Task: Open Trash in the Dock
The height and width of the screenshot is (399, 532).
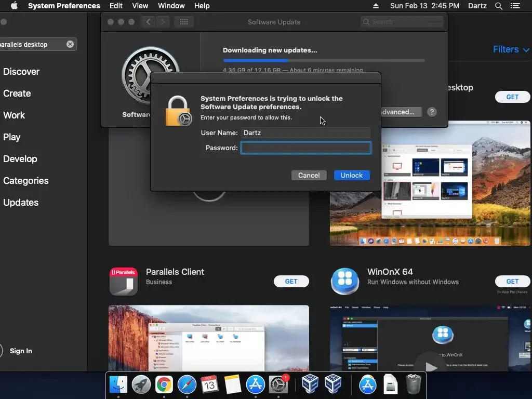Action: click(413, 384)
